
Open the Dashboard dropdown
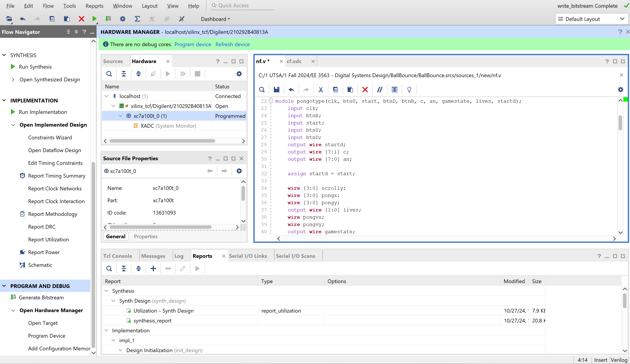215,19
